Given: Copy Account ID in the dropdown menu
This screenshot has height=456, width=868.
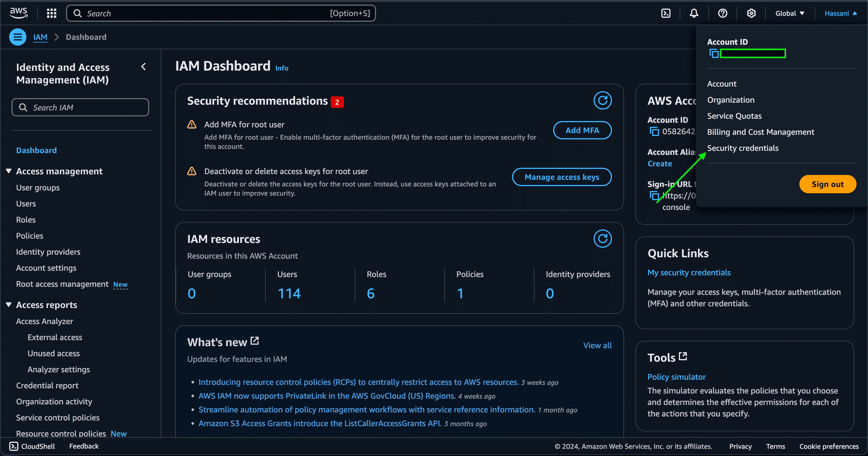Looking at the screenshot, I should 714,54.
